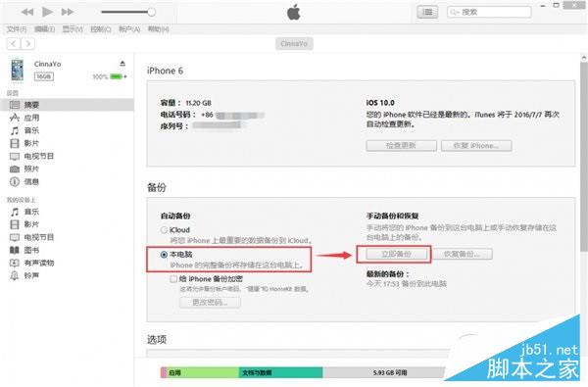Eject the CinnaYo device

click(x=122, y=64)
